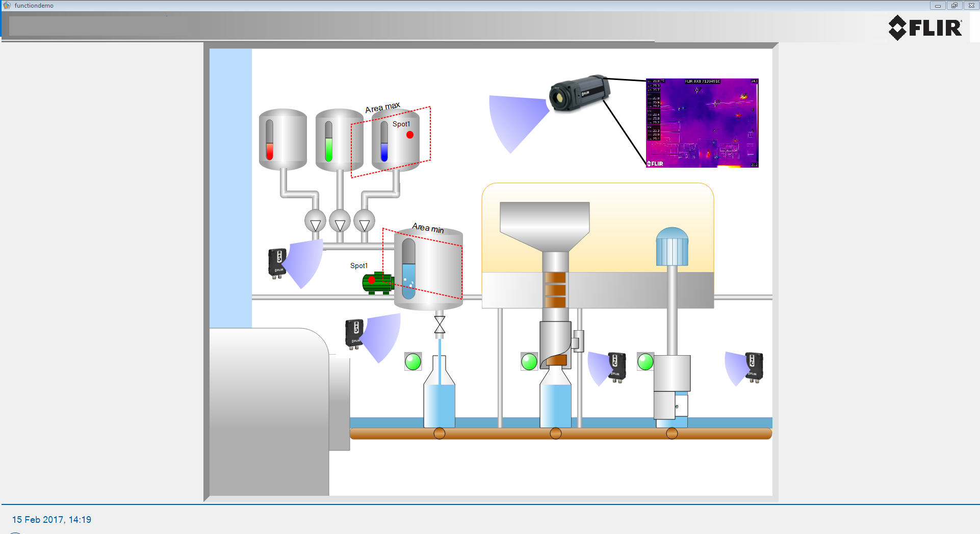Select the Area max label
980x534 pixels.
click(382, 108)
